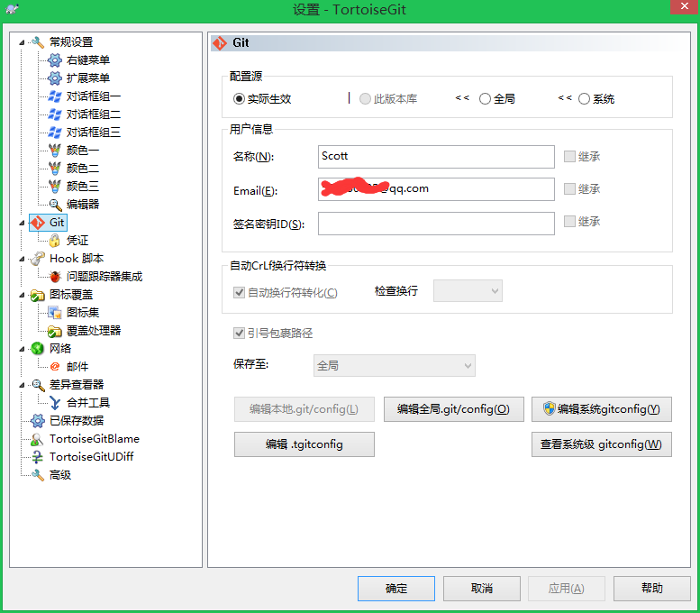Collapse the 常规设置 tree node
Image resolution: width=700 pixels, height=613 pixels.
22,42
